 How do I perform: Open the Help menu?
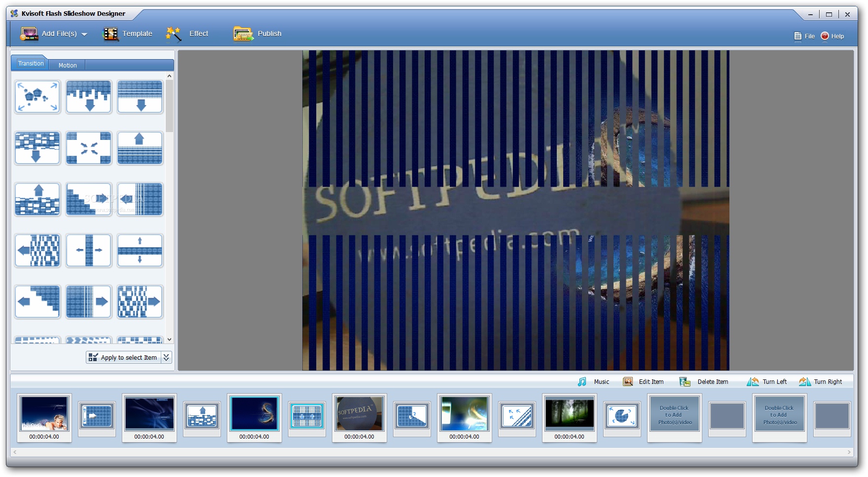click(x=832, y=36)
